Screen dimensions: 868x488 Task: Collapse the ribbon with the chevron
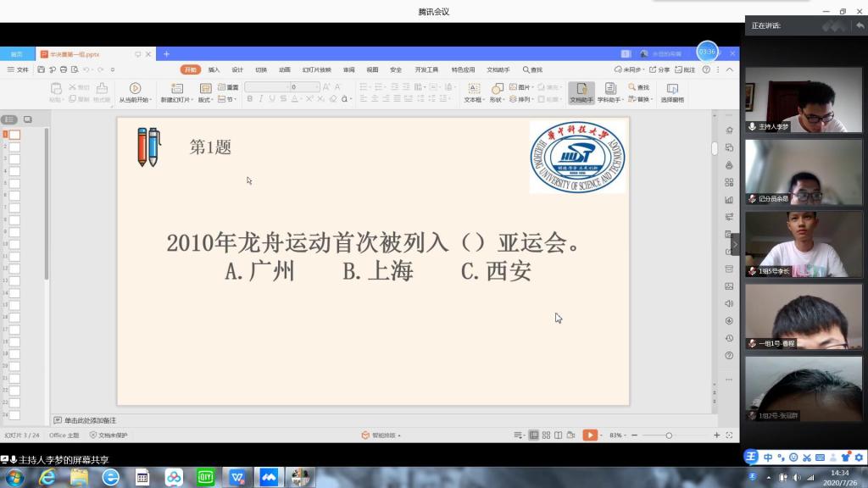[x=730, y=69]
